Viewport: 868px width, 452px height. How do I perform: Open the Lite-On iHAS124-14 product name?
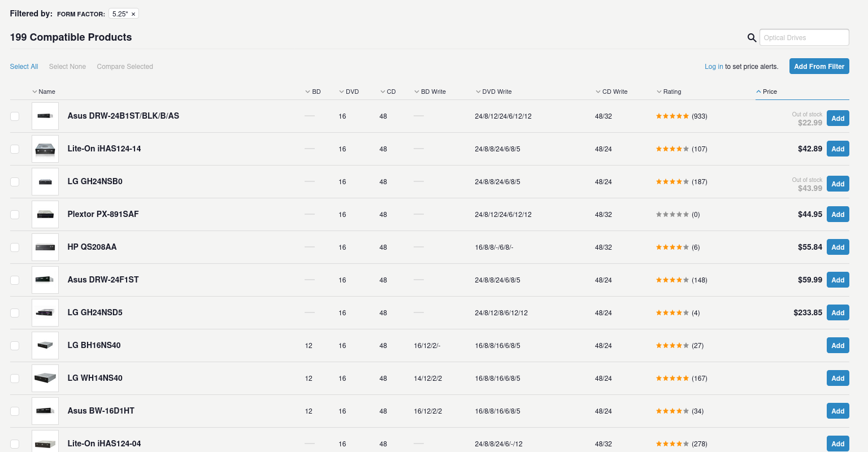pyautogui.click(x=104, y=149)
